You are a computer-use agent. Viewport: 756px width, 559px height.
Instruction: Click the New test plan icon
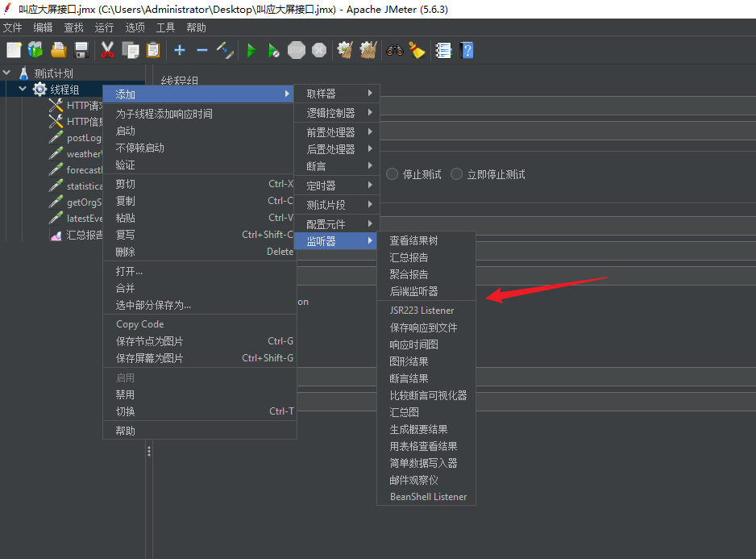pyautogui.click(x=14, y=50)
